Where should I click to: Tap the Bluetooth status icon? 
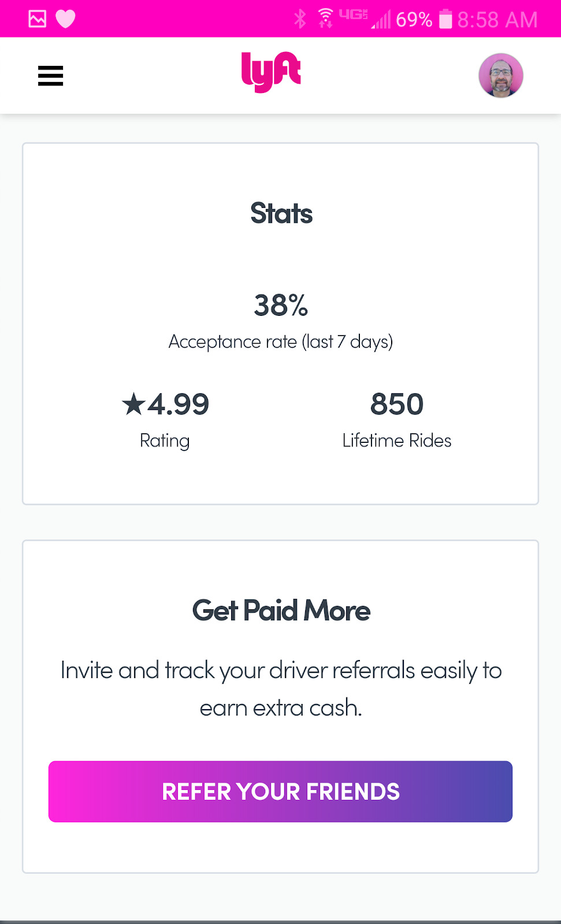coord(300,19)
